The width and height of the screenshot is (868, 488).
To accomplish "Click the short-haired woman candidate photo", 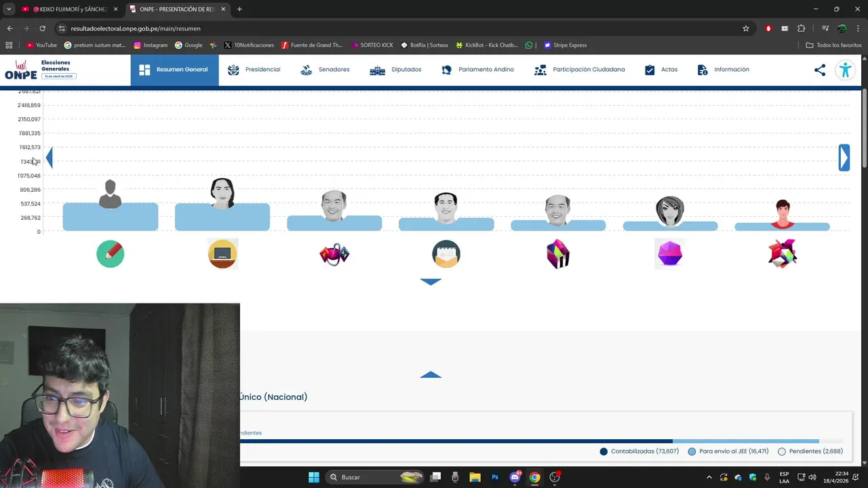I will point(670,211).
